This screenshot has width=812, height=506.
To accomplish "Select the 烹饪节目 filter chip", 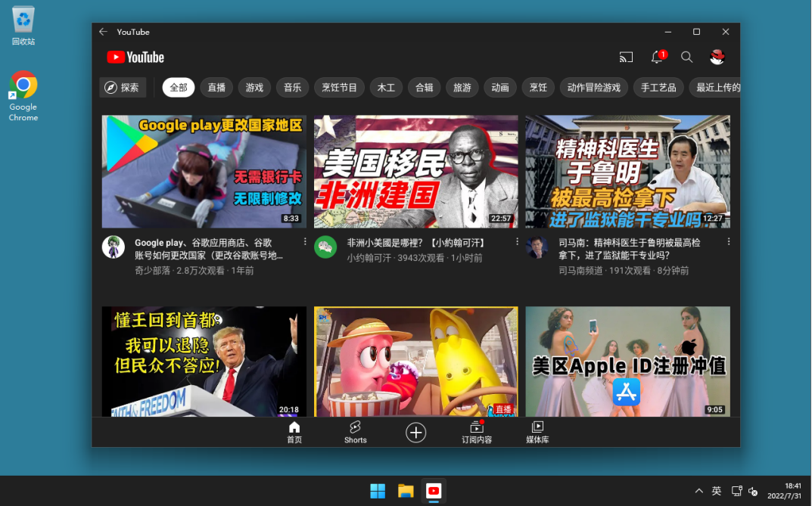I will tap(339, 88).
